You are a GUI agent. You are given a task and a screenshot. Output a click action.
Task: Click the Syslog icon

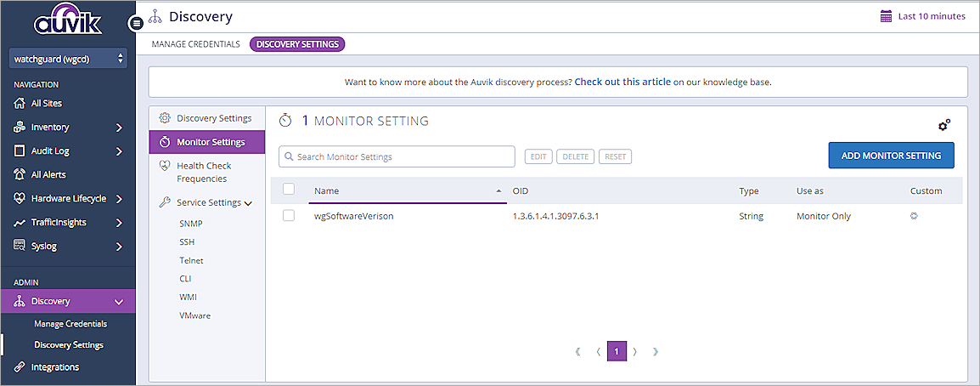(x=19, y=246)
